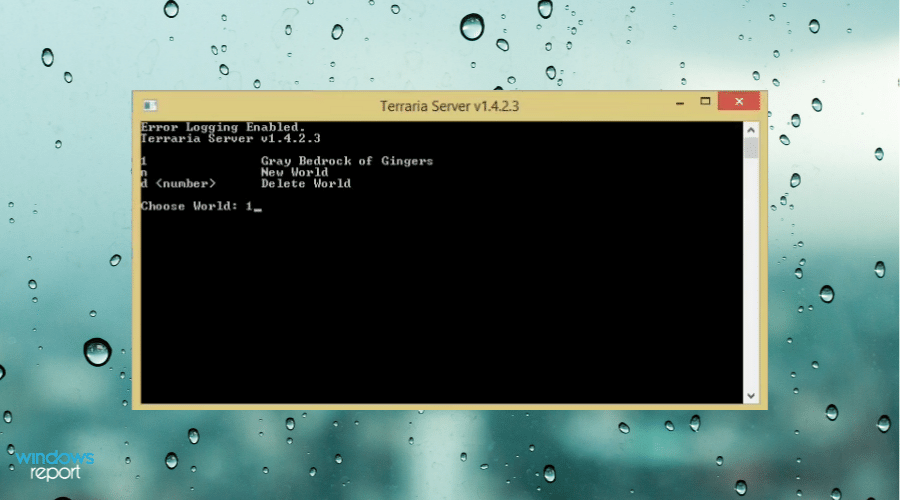Click the vertical scrollbar thumb
This screenshot has width=900, height=500.
[751, 148]
